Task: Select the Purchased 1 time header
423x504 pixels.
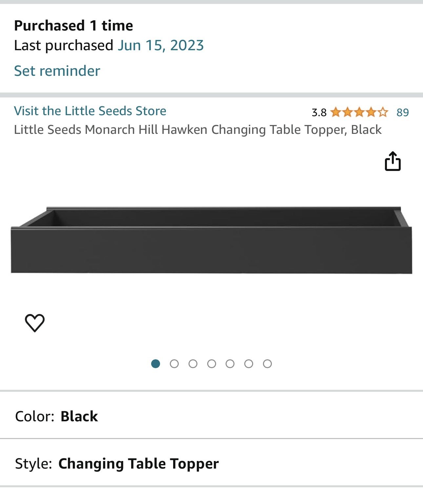Action: tap(74, 25)
